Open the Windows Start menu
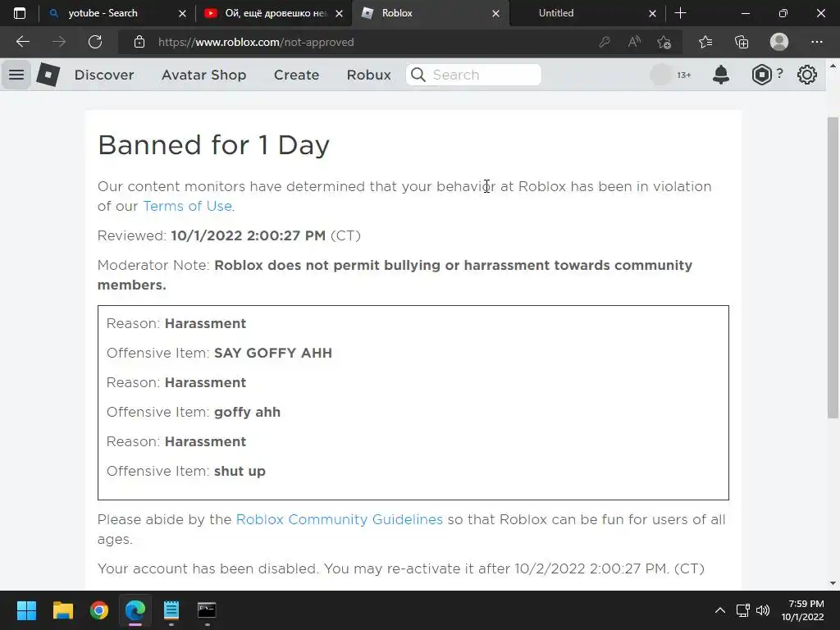 26,610
